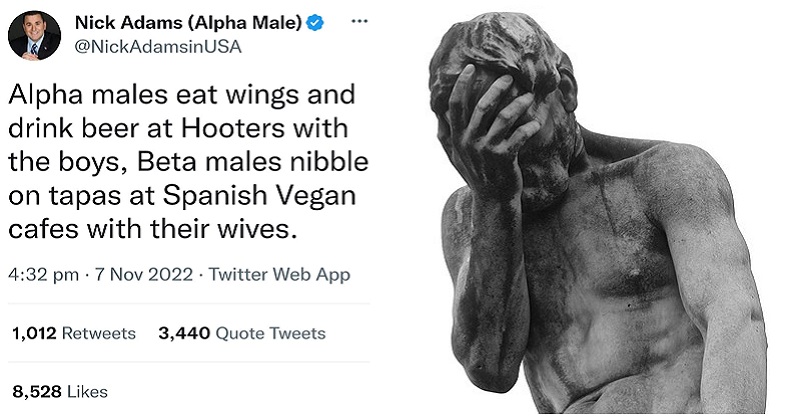Click the blue verified checkmark badge

315,22
